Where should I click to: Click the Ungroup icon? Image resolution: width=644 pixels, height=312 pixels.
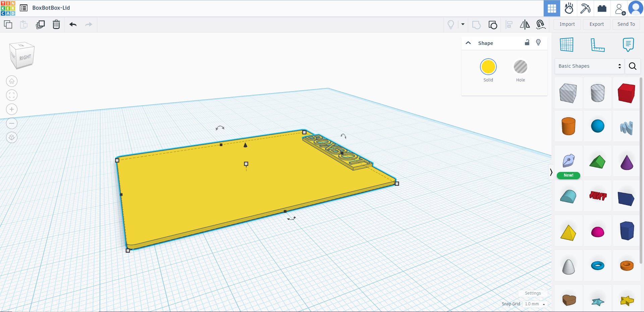pos(493,25)
